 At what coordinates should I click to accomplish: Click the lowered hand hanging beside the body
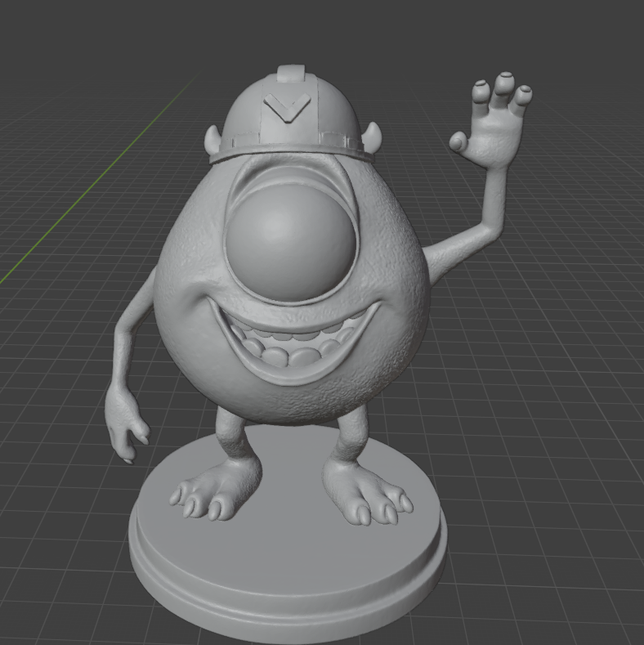126,423
